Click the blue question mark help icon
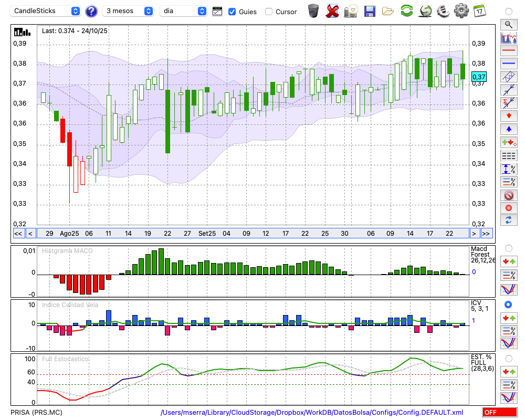Screen dimensions: 525x420 point(91,12)
